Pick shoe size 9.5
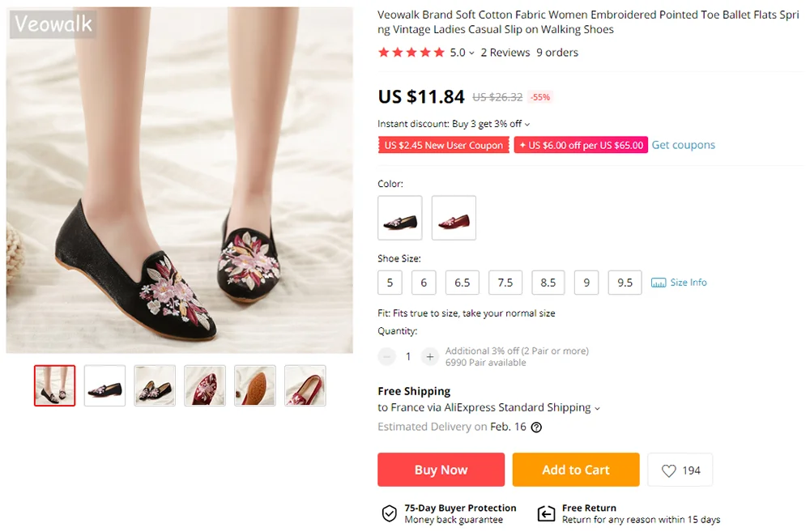This screenshot has height=532, width=810. [625, 283]
